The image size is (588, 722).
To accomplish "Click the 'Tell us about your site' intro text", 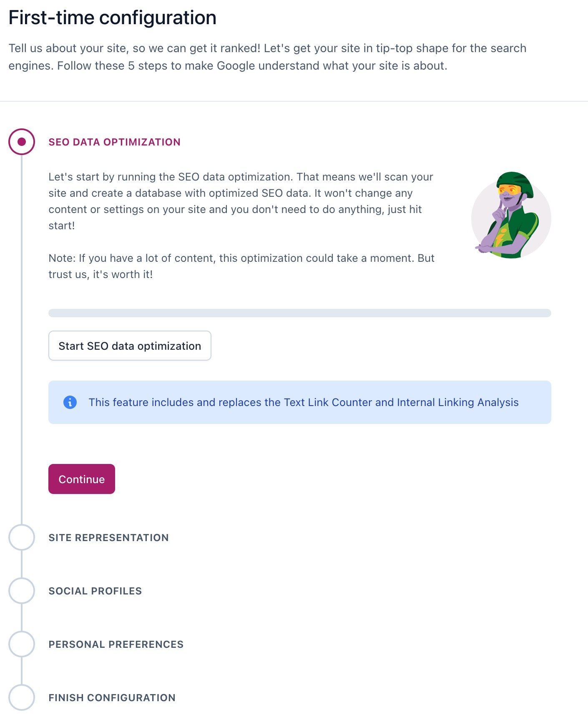I will pos(267,57).
